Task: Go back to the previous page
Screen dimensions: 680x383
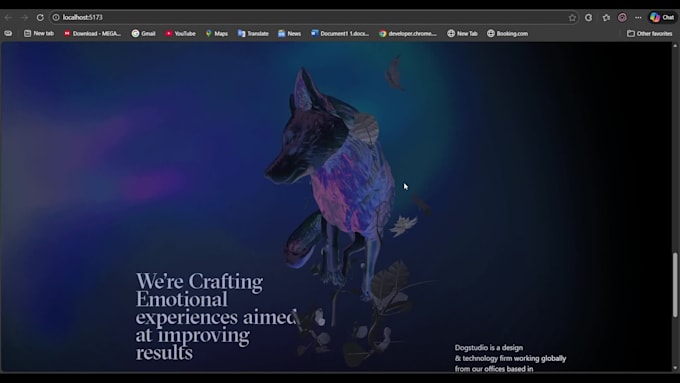Action: (8, 17)
